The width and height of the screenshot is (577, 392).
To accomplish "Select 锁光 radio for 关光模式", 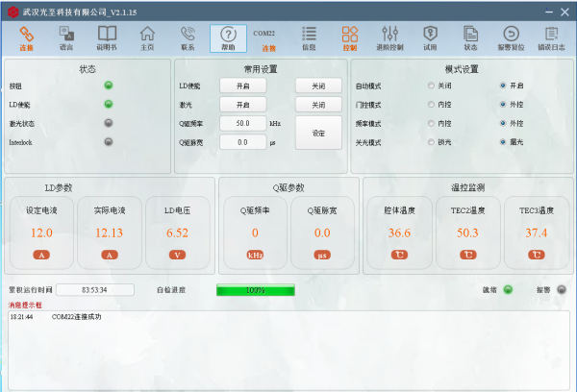I will [431, 142].
